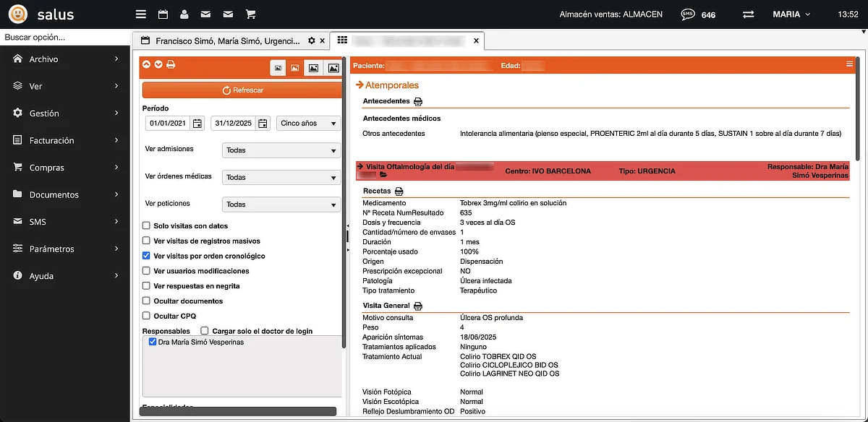Click the swap arrows icon near MARIA
Image resolution: width=868 pixels, height=422 pixels.
click(x=748, y=14)
